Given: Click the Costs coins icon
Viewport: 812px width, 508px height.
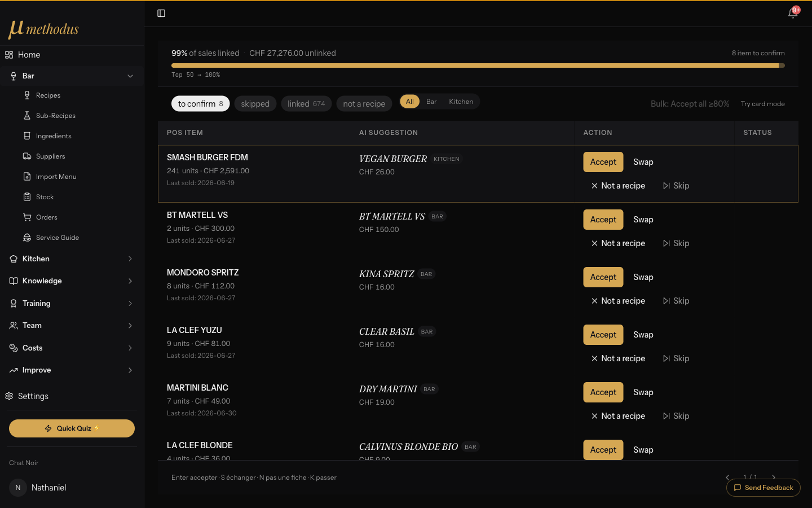Looking at the screenshot, I should [x=14, y=348].
